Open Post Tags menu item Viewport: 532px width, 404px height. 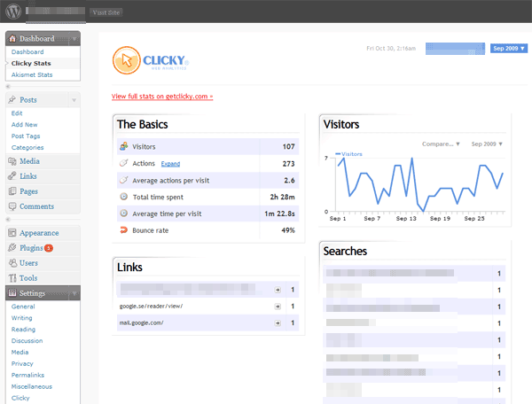pyautogui.click(x=26, y=136)
